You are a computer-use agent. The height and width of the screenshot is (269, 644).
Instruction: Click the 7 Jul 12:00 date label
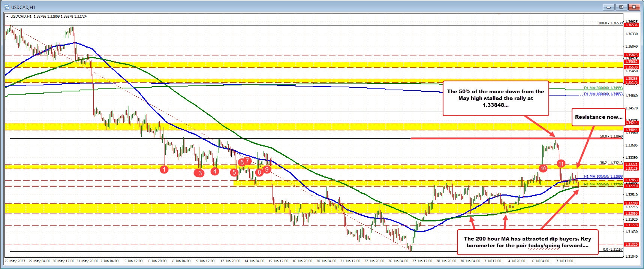[x=565, y=261]
